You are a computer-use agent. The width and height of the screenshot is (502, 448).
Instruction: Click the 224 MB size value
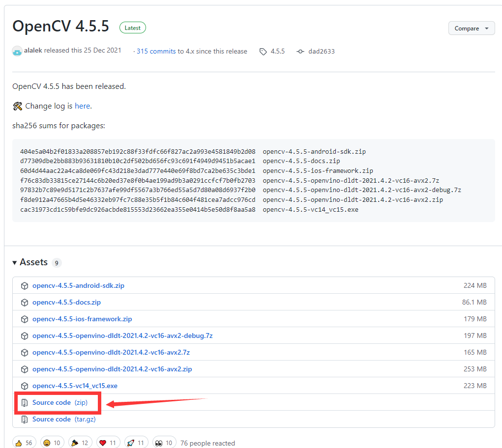click(475, 285)
